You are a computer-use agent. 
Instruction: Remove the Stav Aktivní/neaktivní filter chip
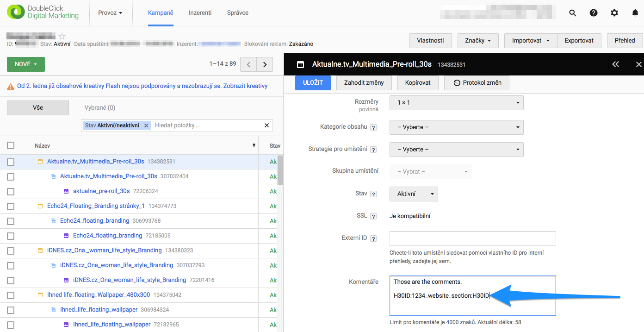[146, 125]
